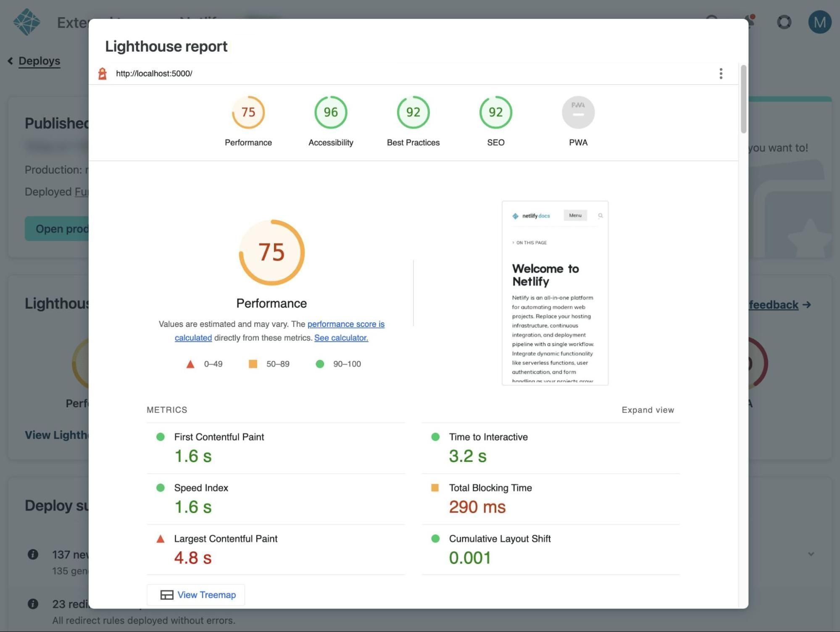Go back to Deploys
This screenshot has height=632, width=840.
point(39,61)
